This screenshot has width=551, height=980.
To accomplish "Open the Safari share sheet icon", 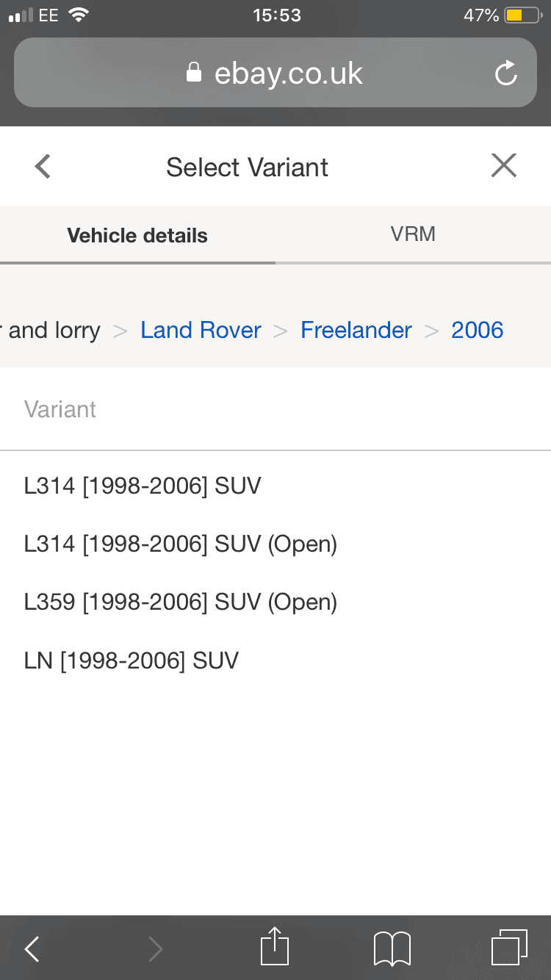I will [x=275, y=945].
